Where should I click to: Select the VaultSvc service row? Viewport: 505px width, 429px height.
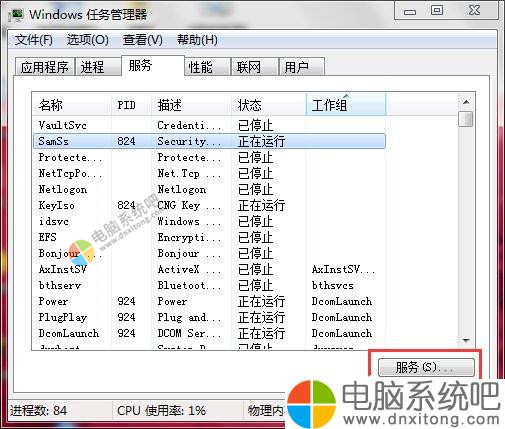209,125
